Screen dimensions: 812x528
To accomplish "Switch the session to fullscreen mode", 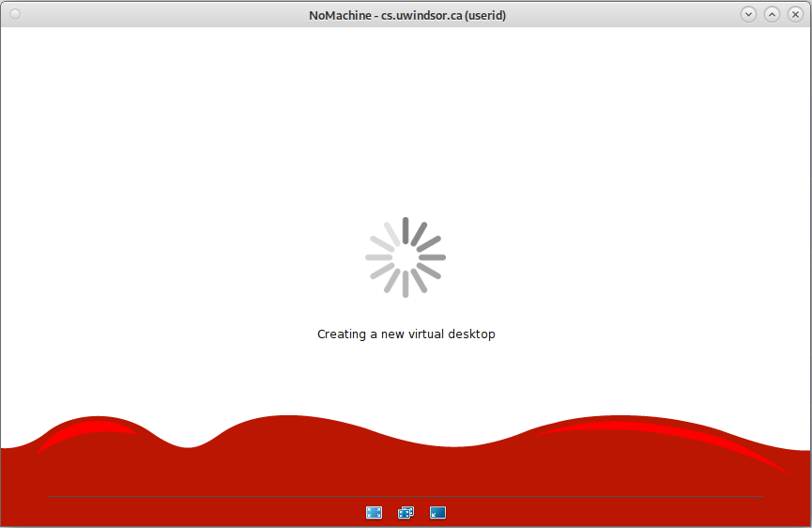I will click(x=374, y=512).
